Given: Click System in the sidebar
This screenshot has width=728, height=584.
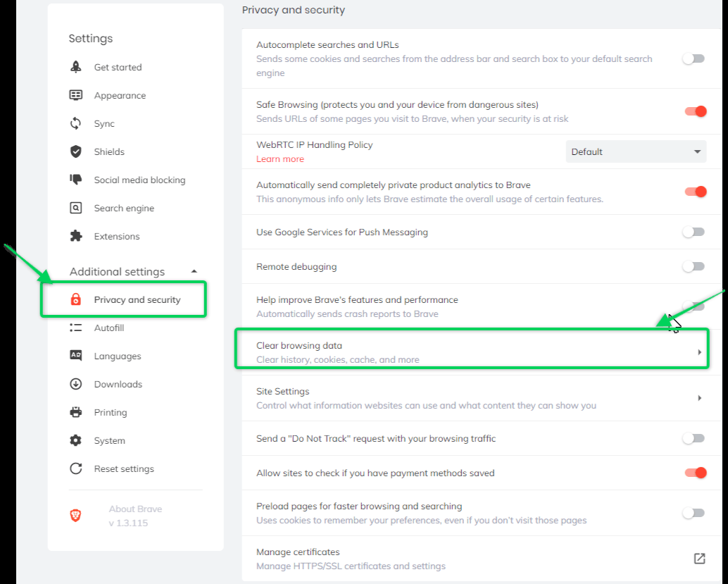Looking at the screenshot, I should (110, 440).
